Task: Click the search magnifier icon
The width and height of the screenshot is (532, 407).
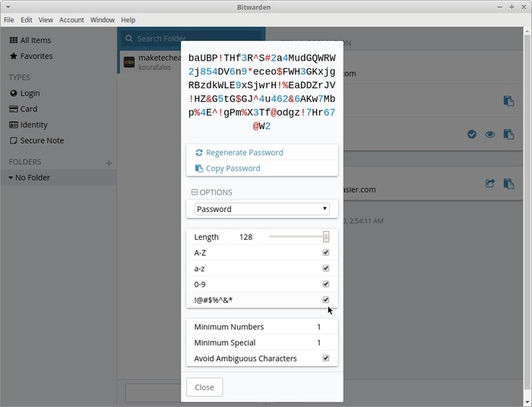Action: click(x=129, y=38)
